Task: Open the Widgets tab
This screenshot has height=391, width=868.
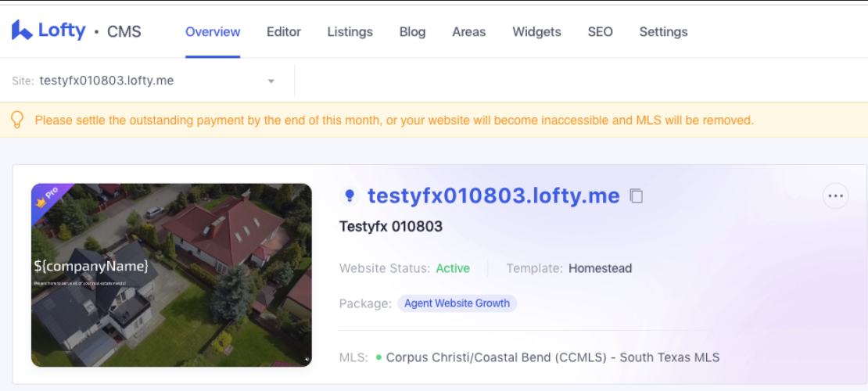Action: pyautogui.click(x=536, y=32)
